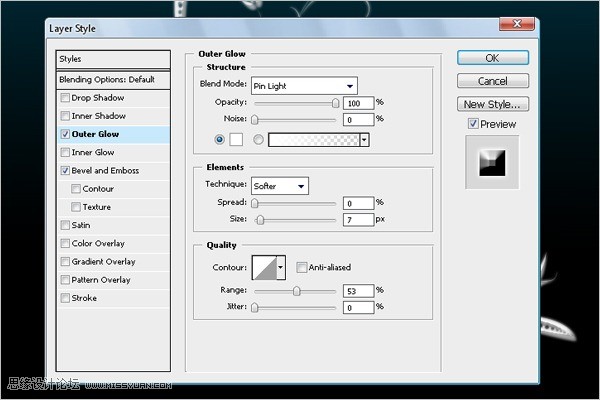Open the Contour curve picker thumbnail

(x=264, y=267)
